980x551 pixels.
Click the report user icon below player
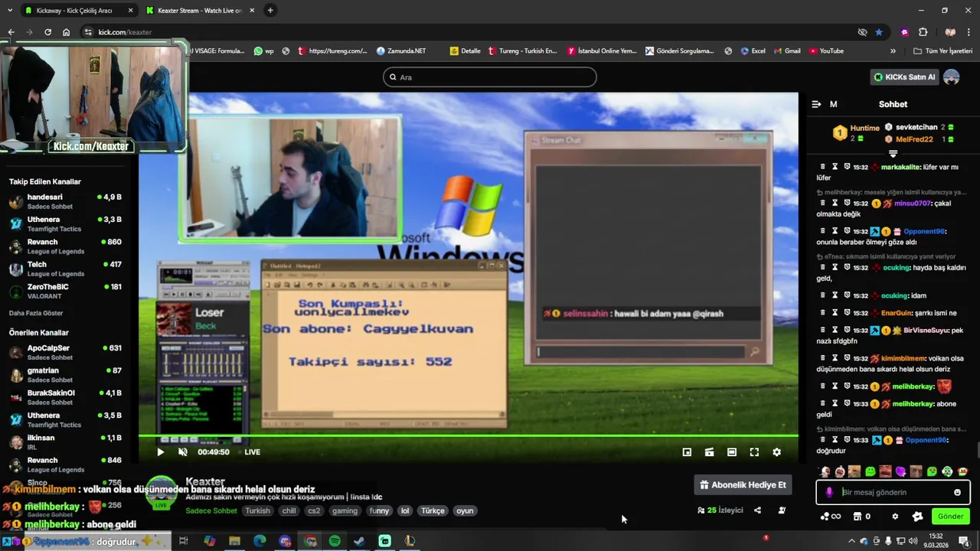click(782, 510)
